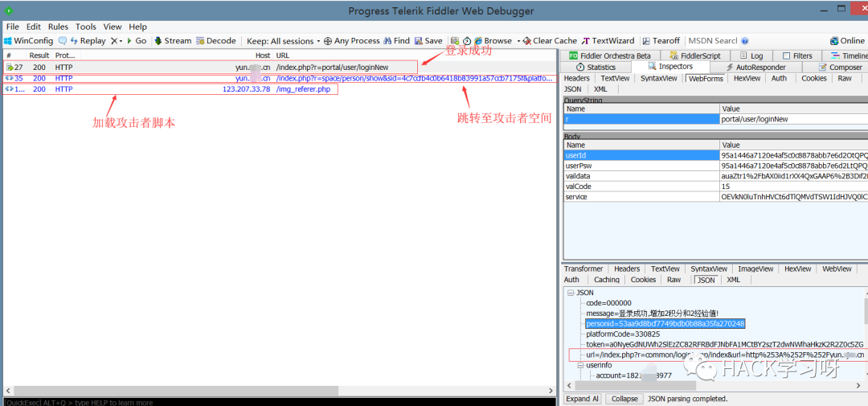Toggle the Decode toolbar button

pos(216,41)
